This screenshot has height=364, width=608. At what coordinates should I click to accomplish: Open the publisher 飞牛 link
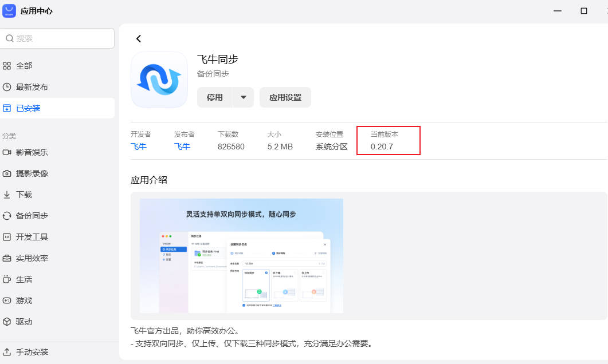pos(182,147)
